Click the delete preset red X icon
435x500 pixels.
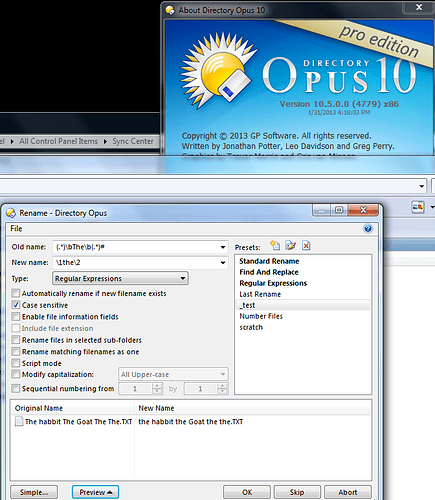click(306, 246)
